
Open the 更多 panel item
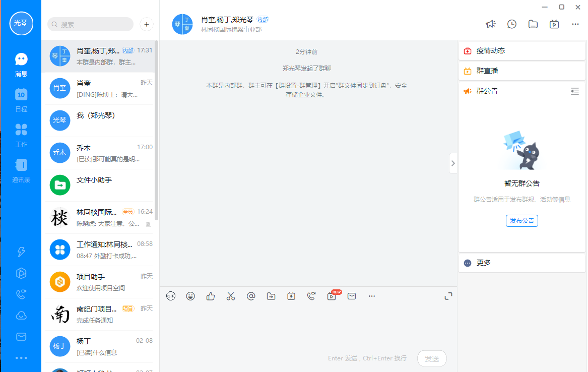tap(521, 263)
